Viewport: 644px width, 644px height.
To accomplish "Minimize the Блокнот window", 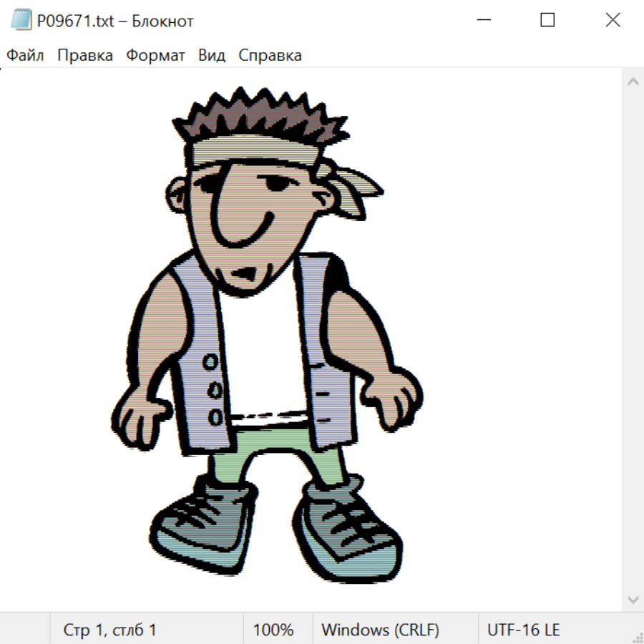I will click(x=482, y=21).
